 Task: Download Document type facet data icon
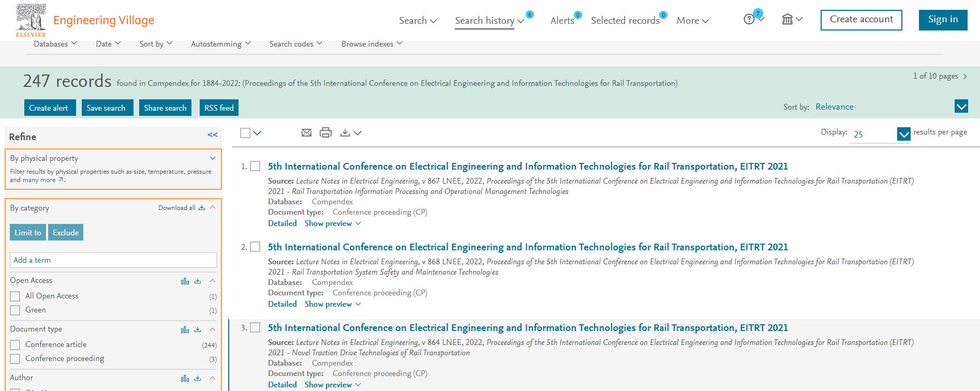click(198, 329)
